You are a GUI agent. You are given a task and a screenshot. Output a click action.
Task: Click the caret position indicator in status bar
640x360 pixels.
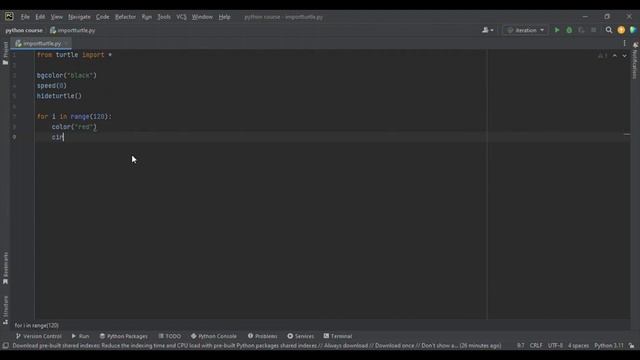pos(520,346)
